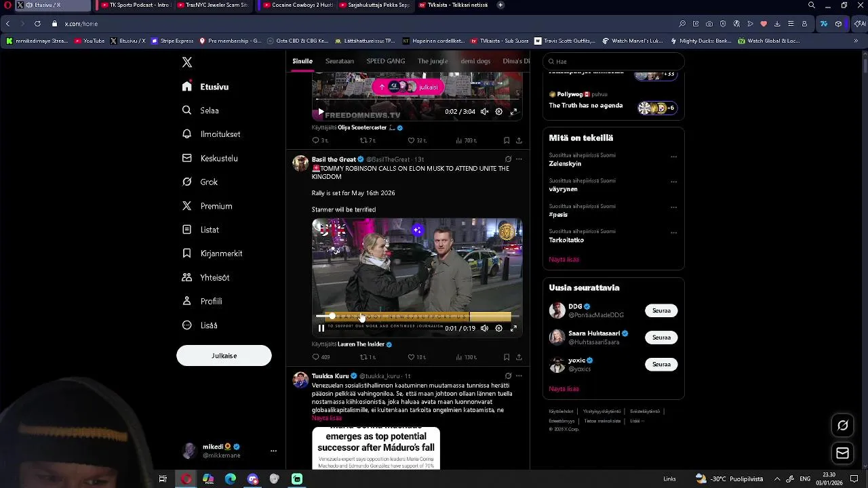Open more options on Basil the Great post
Image resolution: width=868 pixels, height=488 pixels.
(x=519, y=159)
